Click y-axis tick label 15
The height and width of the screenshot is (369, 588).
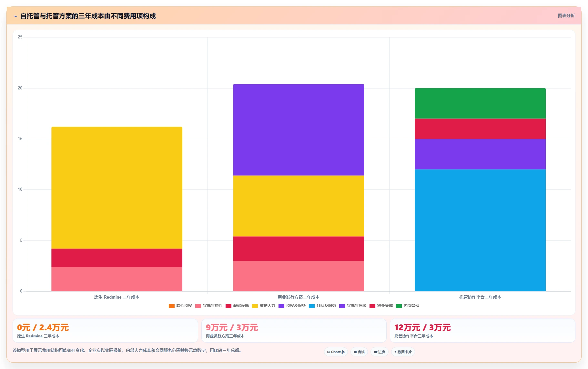(x=20, y=139)
